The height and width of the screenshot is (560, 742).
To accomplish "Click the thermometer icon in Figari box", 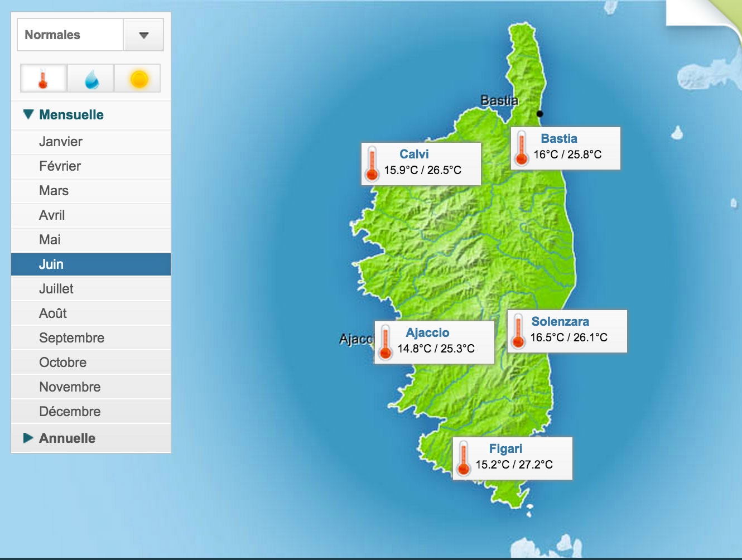I will 464,458.
